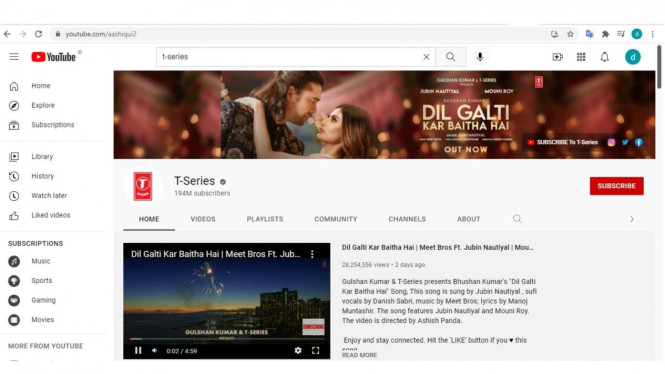Click the Dil Galti Kar Baitha Hai banner
The height and width of the screenshot is (374, 665).
(x=384, y=115)
